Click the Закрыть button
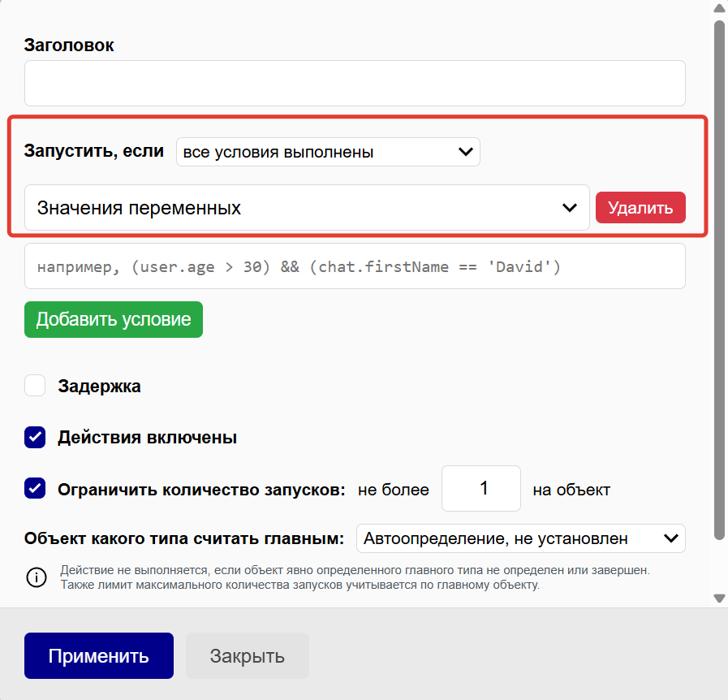Viewport: 728px width, 700px height. point(247,656)
